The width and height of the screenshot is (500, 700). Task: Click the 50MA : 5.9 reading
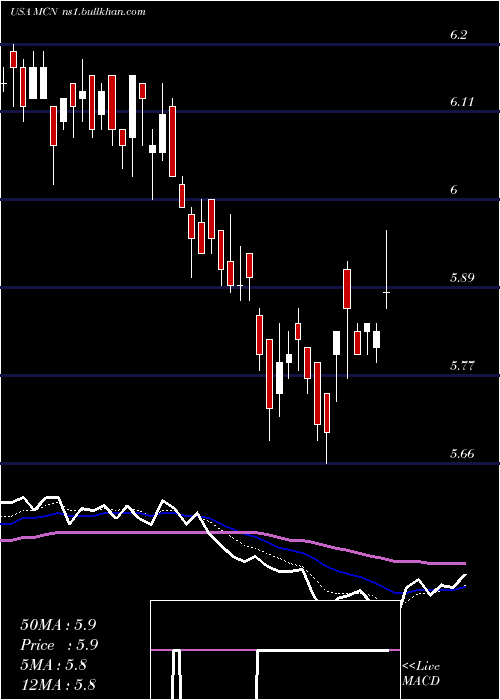tap(58, 624)
